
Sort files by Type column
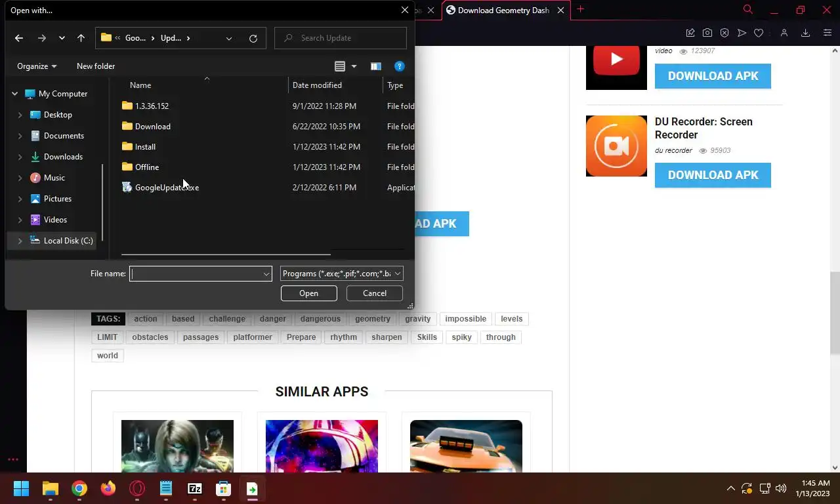(x=395, y=85)
